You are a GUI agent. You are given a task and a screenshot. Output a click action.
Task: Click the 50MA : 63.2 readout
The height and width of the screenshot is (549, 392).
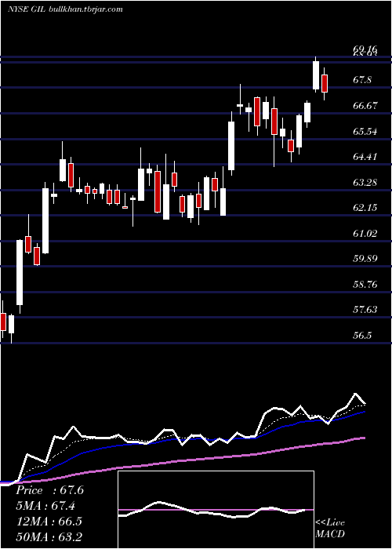(49, 536)
